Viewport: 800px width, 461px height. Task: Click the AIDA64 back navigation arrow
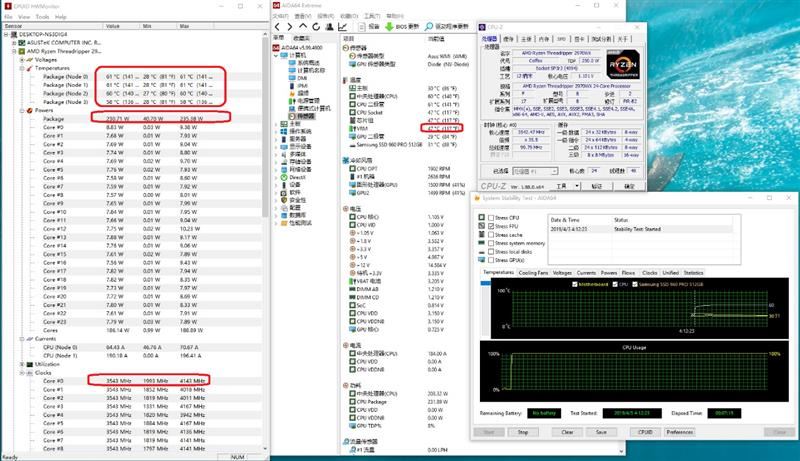(278, 27)
